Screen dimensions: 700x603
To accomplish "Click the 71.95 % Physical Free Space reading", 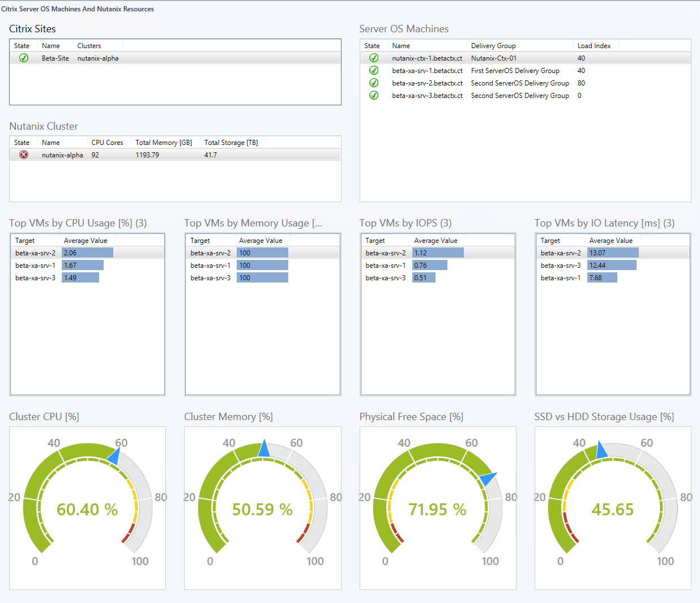I will click(x=437, y=510).
